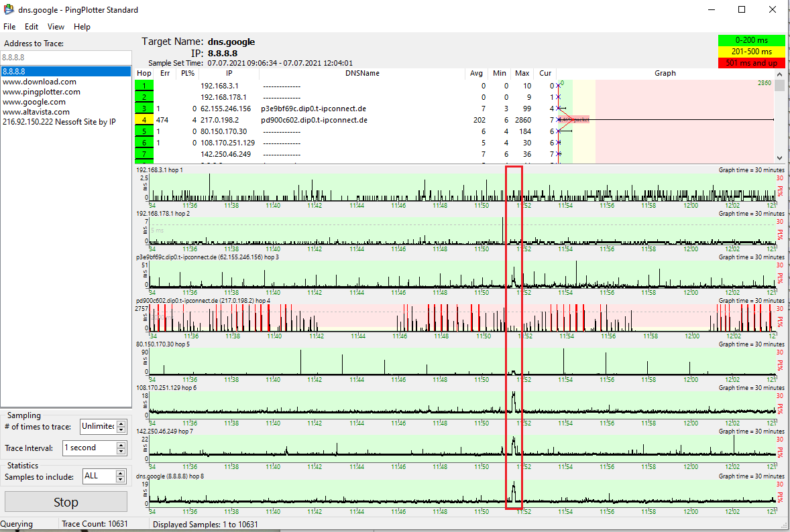Click the Address to Trace input field
Image resolution: width=790 pixels, height=532 pixels.
click(x=66, y=58)
